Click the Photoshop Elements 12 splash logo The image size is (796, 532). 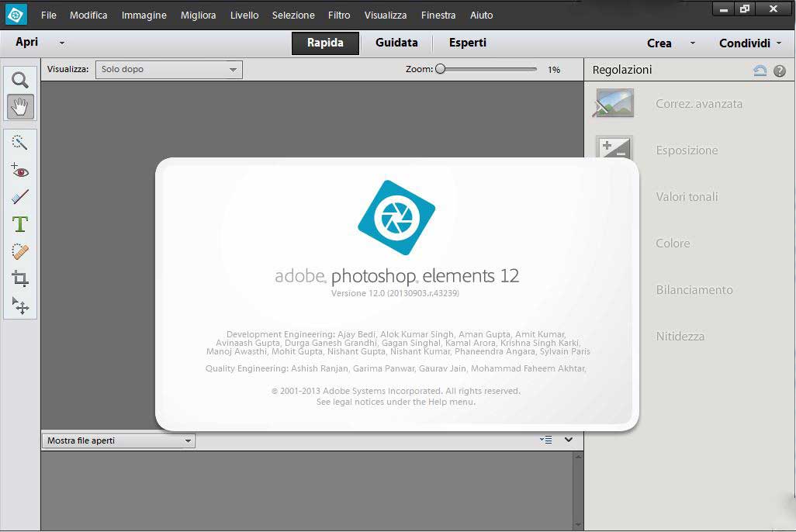[396, 217]
